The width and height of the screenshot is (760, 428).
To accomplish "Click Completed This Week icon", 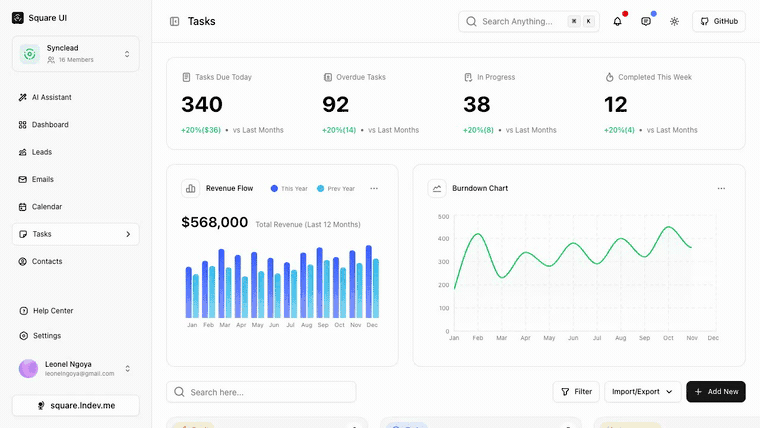I will (x=609, y=77).
